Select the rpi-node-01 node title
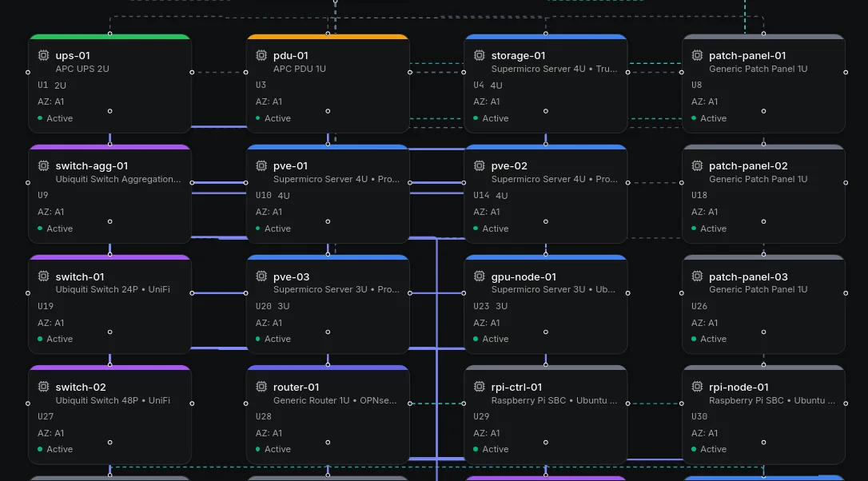 (x=739, y=387)
